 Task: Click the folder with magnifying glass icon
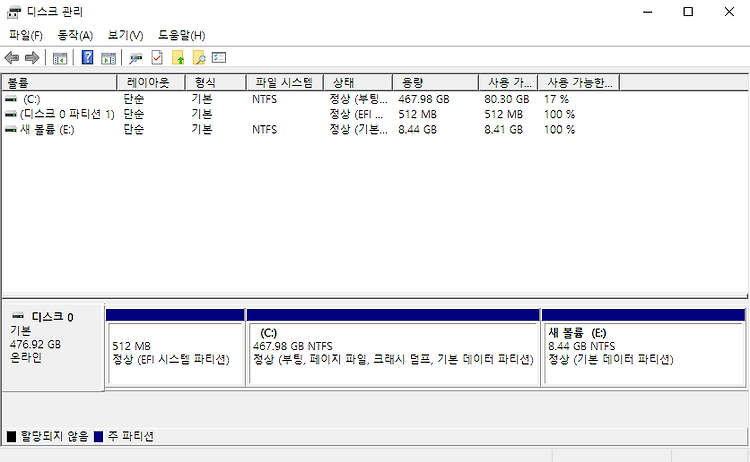[199, 57]
